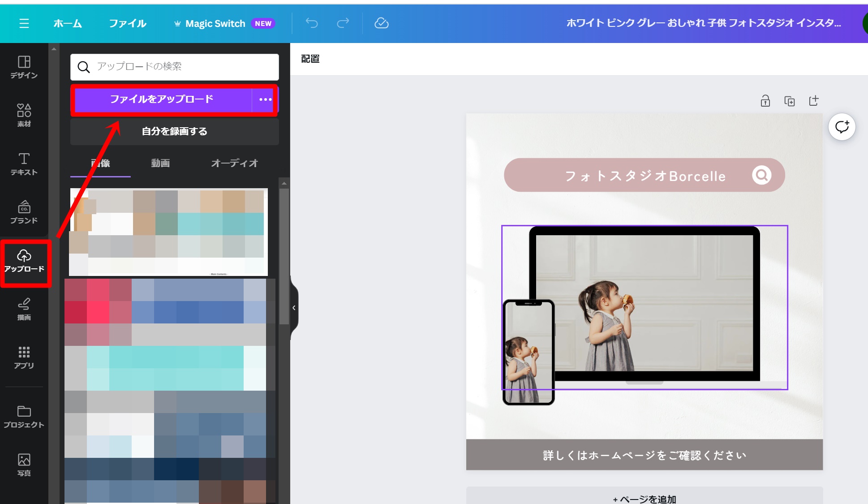Click the redo arrow in top bar
The width and height of the screenshot is (868, 504).
coord(343,23)
